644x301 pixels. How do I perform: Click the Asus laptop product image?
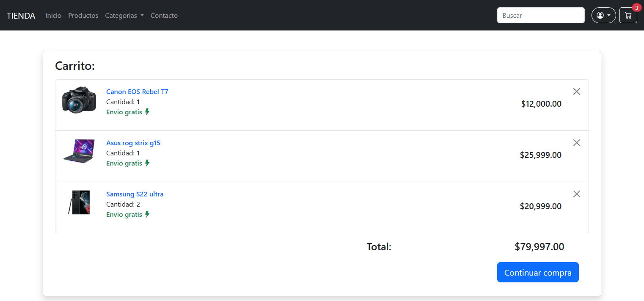coord(78,151)
